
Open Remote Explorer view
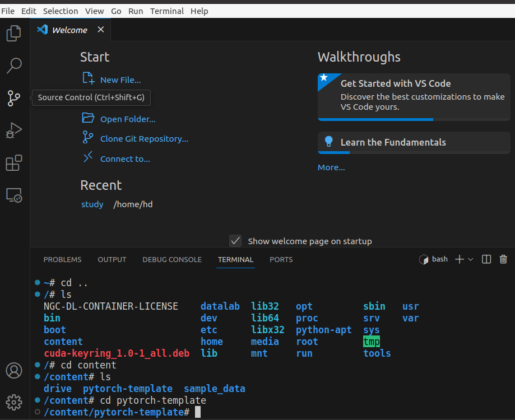pyautogui.click(x=14, y=195)
